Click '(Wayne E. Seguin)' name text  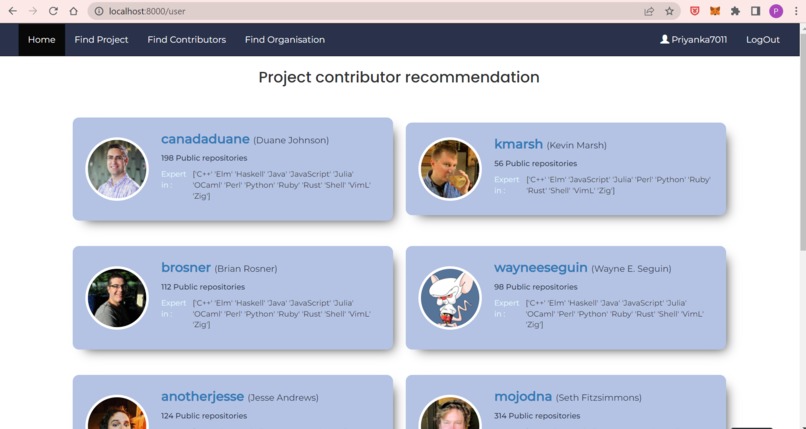[631, 269]
